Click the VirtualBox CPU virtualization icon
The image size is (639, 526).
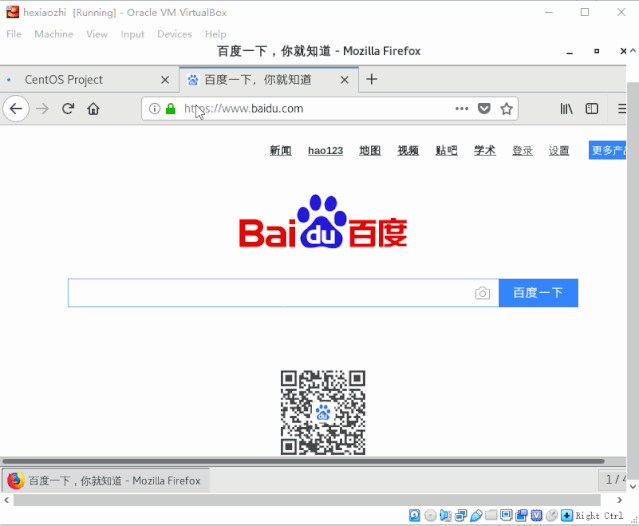[x=536, y=515]
